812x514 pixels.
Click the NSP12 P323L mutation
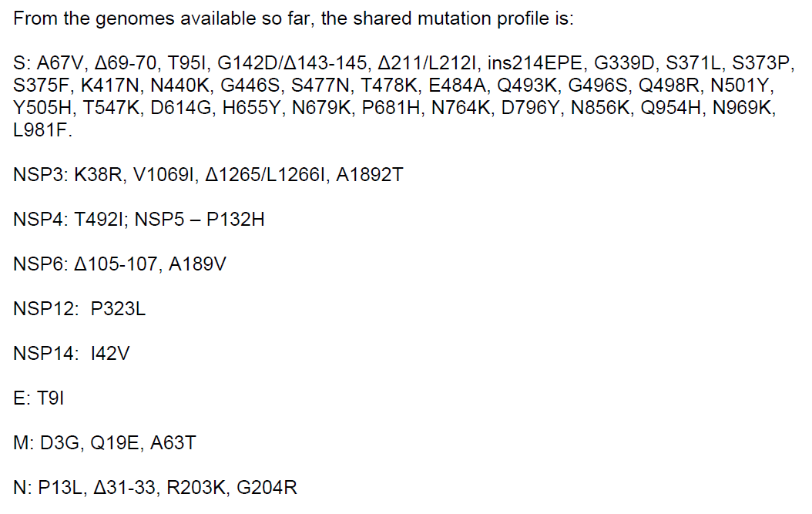pyautogui.click(x=118, y=310)
